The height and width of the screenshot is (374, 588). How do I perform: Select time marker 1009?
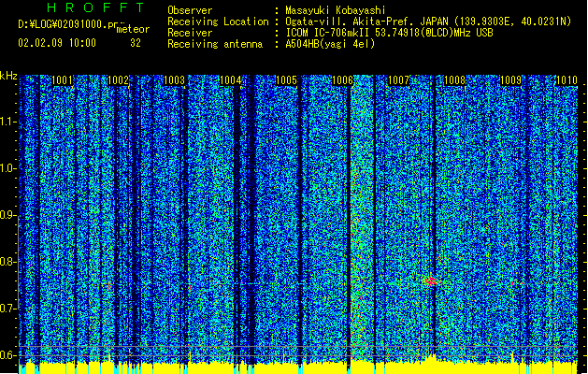(511, 80)
